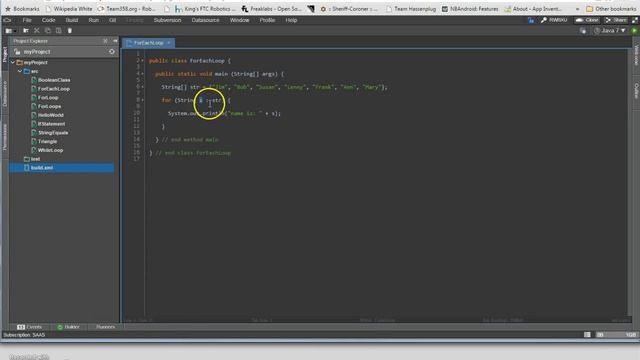Open the File menu
The height and width of the screenshot is (360, 640).
coord(27,20)
